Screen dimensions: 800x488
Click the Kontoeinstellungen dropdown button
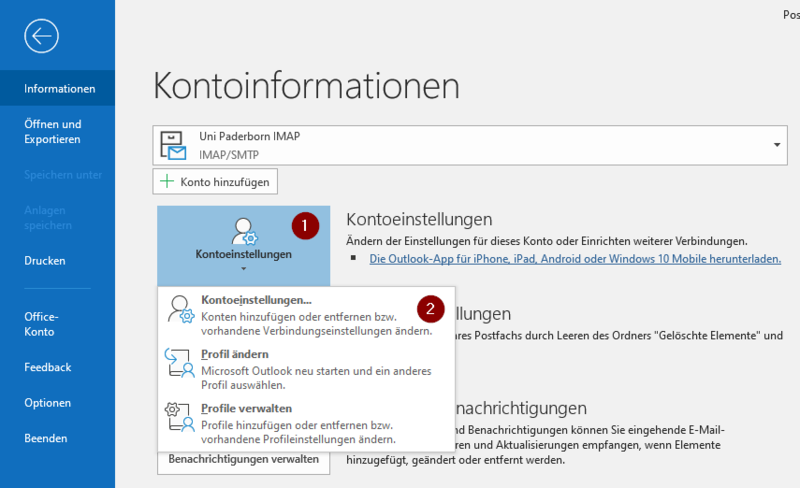pyautogui.click(x=243, y=246)
